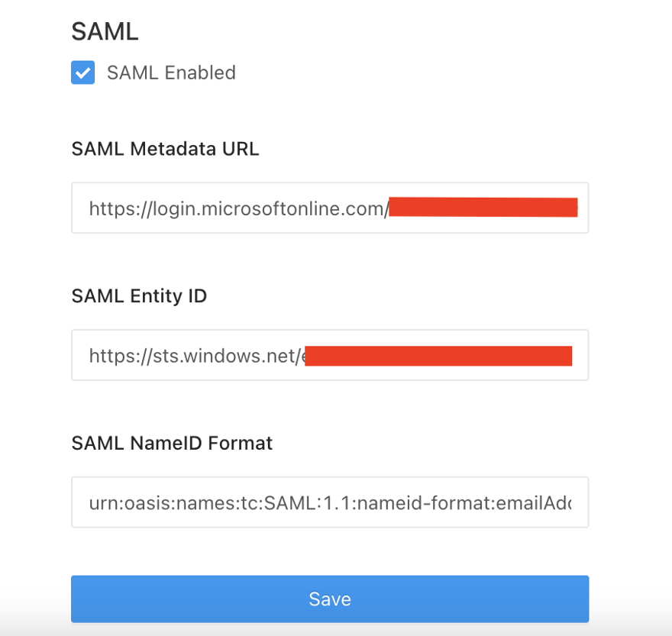
Task: Place cursor before 'https' in Metadata URL field
Action: click(x=89, y=208)
